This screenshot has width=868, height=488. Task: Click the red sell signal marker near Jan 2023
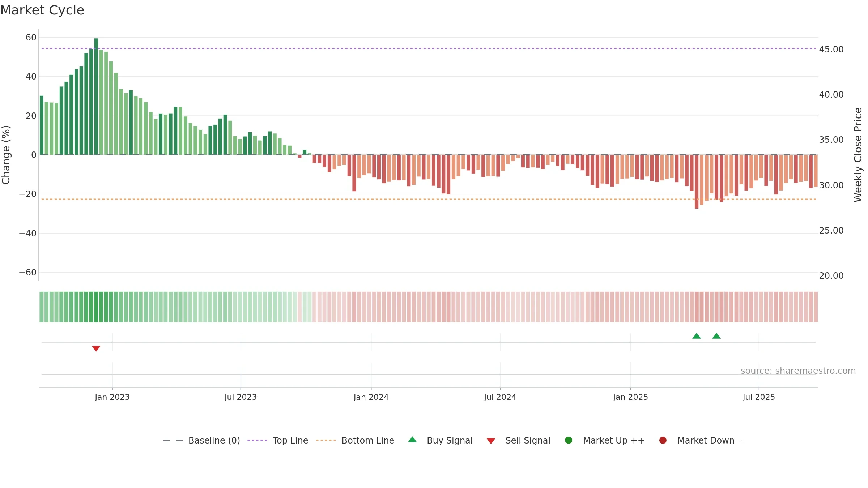tap(96, 348)
